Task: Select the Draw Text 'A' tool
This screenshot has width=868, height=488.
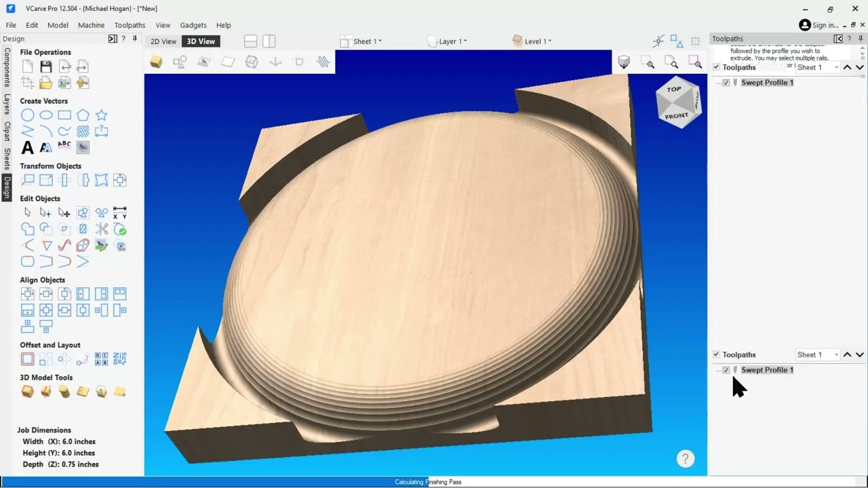Action: [27, 148]
